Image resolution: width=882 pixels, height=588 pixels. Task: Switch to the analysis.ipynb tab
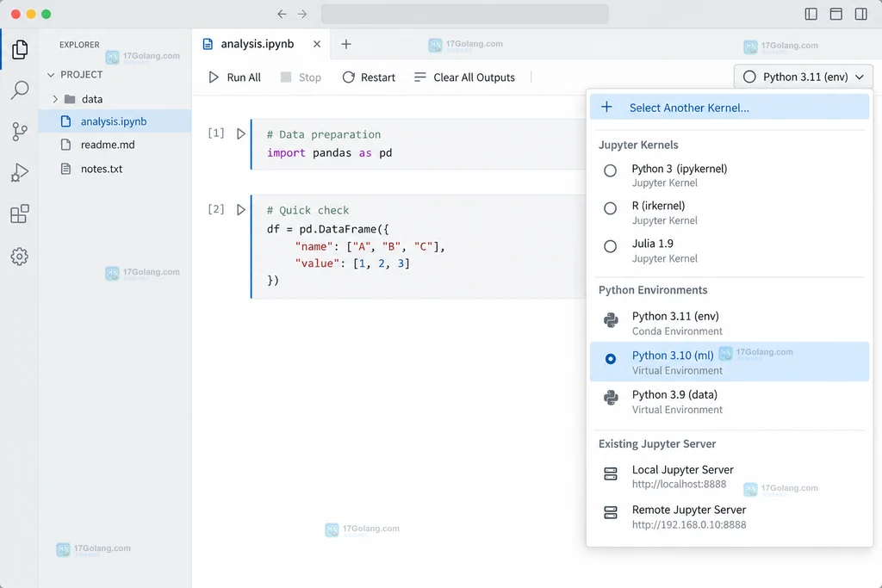click(x=261, y=44)
